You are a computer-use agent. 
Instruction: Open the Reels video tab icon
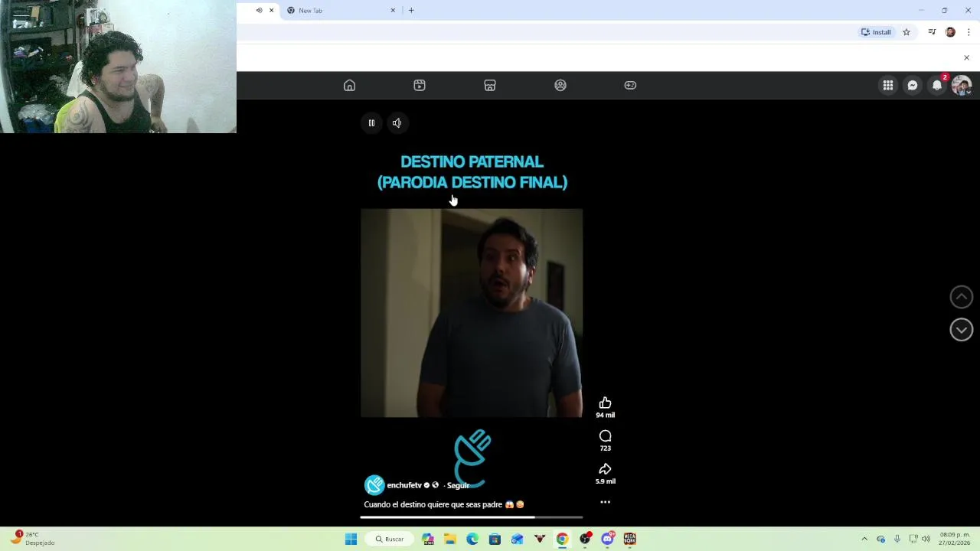pyautogui.click(x=420, y=85)
